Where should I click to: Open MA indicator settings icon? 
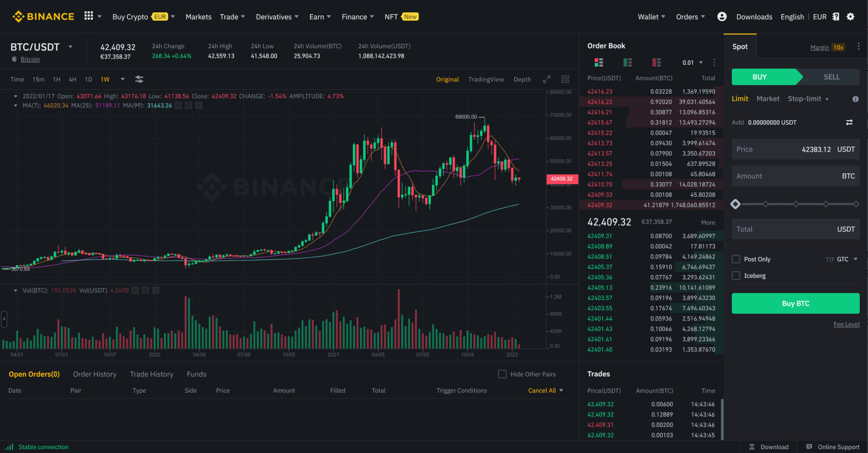click(189, 105)
